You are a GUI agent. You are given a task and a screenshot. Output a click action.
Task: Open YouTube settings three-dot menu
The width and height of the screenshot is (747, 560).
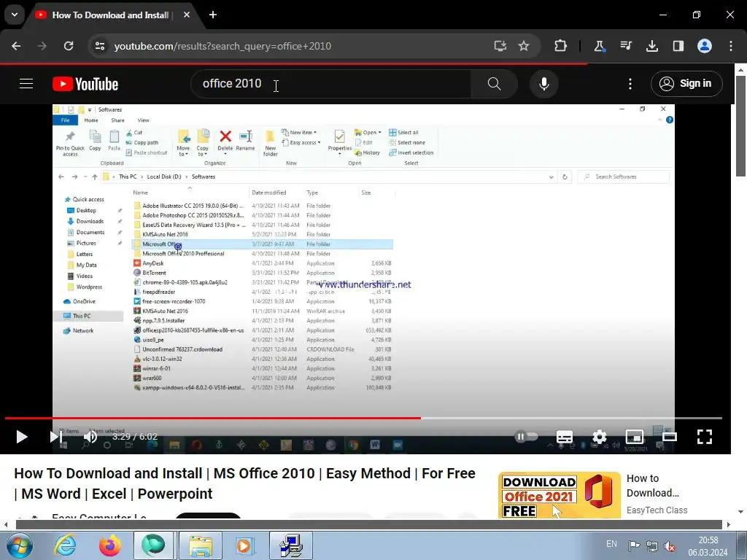pos(630,84)
